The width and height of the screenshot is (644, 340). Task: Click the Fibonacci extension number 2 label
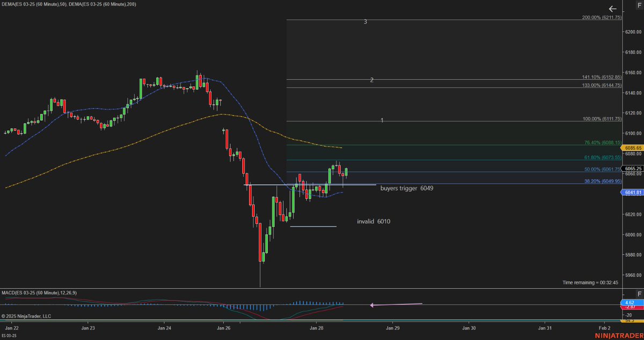click(x=371, y=80)
